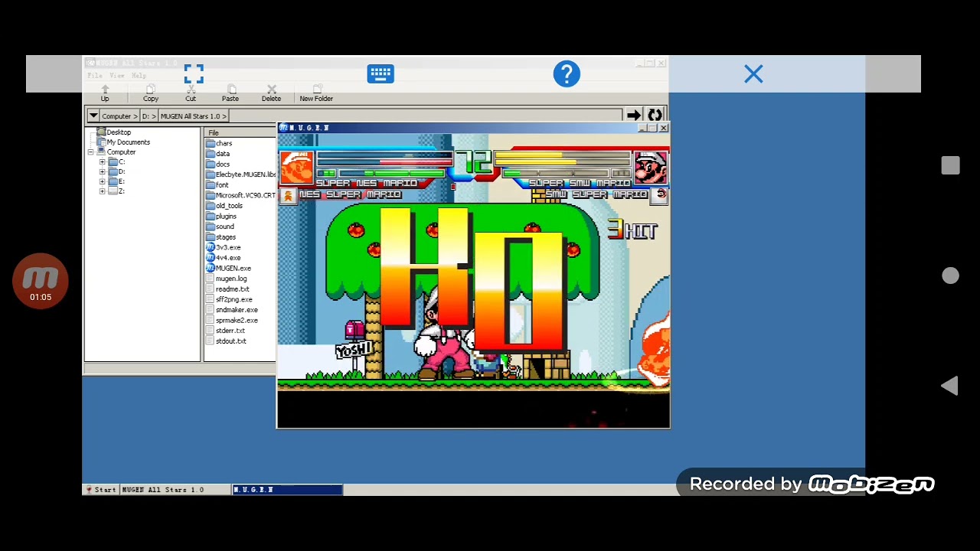
Task: Tap the Mobizen recorder bubble showing 01:05
Action: tap(41, 281)
